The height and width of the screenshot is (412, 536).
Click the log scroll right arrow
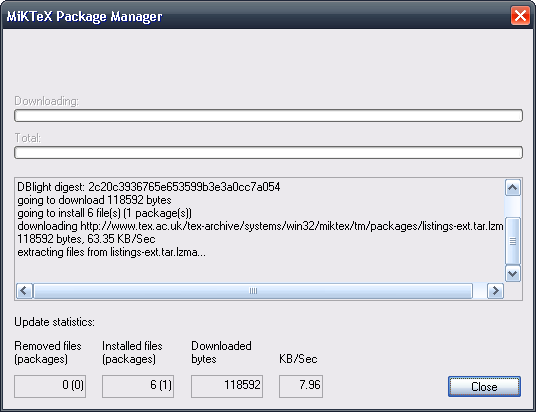[x=495, y=291]
